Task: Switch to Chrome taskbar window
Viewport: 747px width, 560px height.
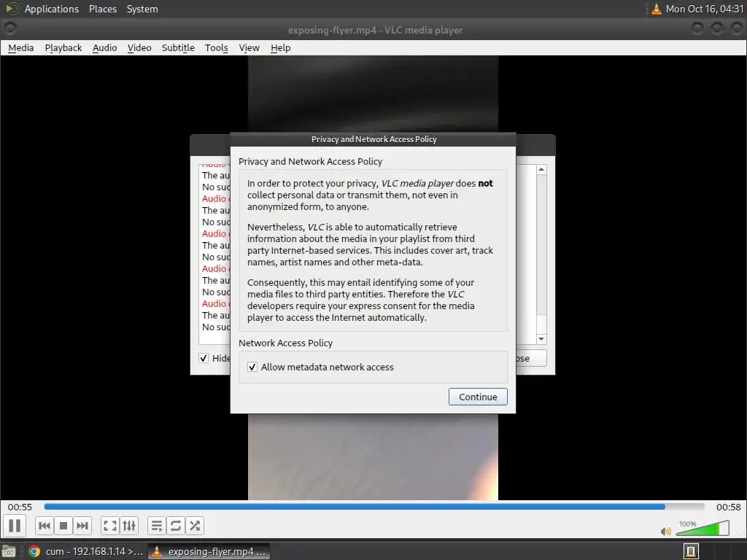Action: 86,551
